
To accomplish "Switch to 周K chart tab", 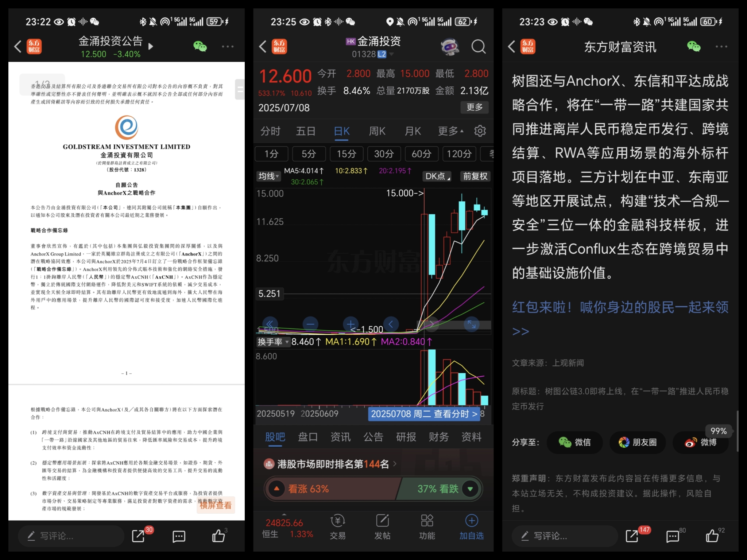I will coord(377,131).
